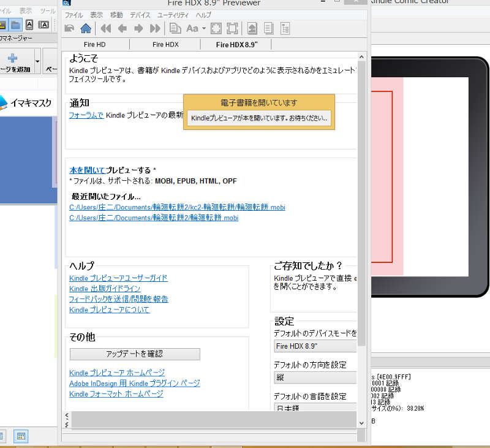The image size is (490, 448).
Task: Click the plus ページを追加 button in Comic Creator
Action: tap(16, 62)
